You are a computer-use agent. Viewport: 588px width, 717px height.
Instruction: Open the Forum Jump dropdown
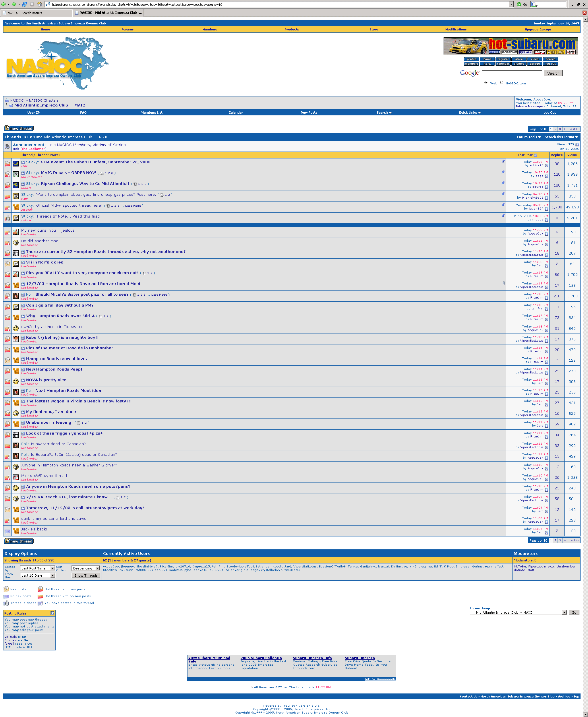click(x=518, y=613)
